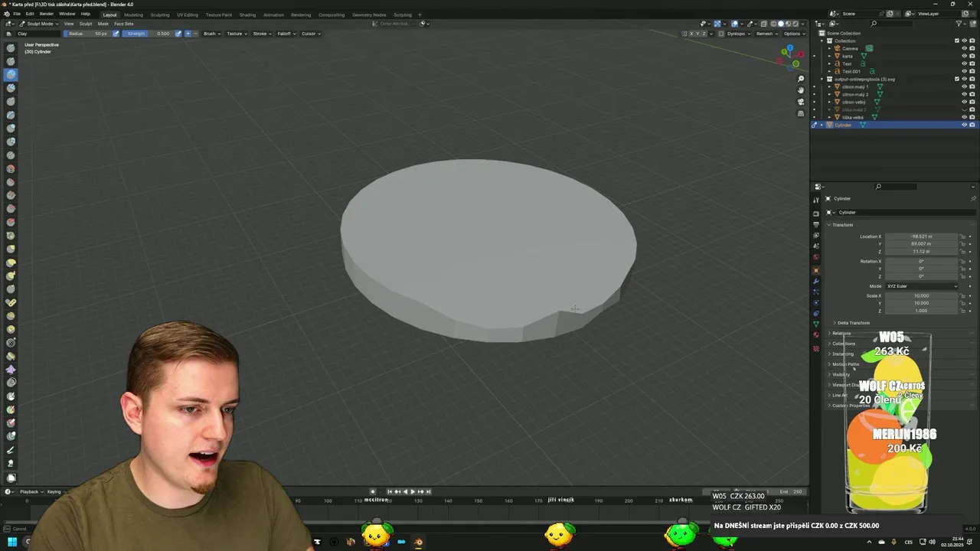Select the Crease sculpt brush
Viewport: 980px width, 551px height.
[x=11, y=155]
